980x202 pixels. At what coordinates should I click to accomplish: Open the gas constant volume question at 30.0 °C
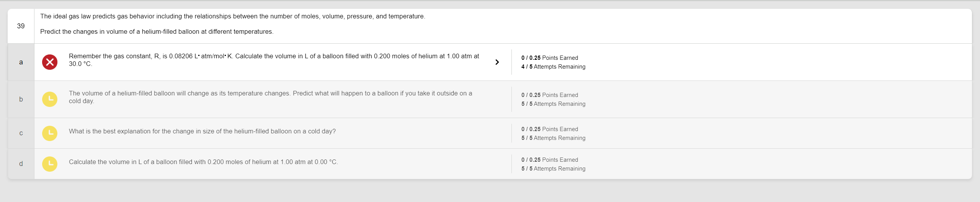click(x=274, y=60)
